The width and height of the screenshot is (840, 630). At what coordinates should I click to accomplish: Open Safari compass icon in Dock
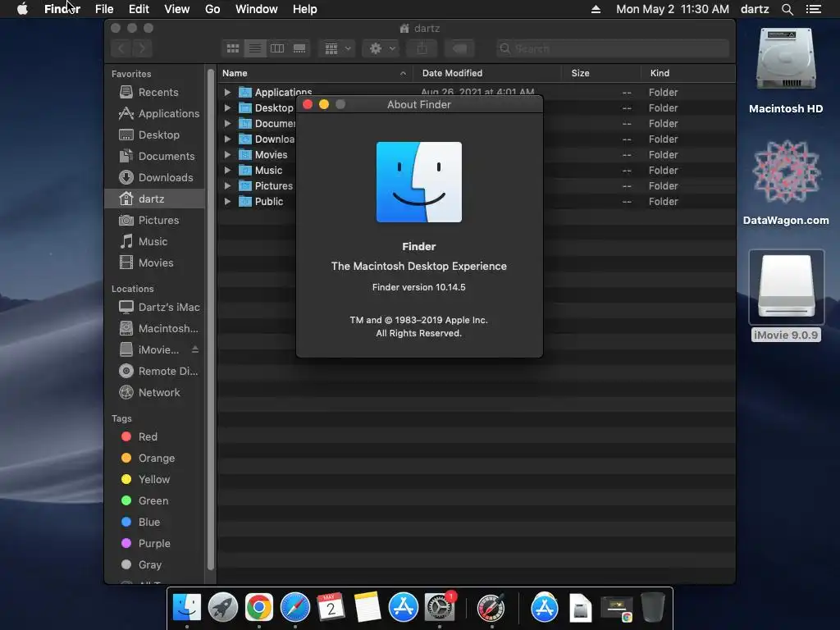point(295,607)
